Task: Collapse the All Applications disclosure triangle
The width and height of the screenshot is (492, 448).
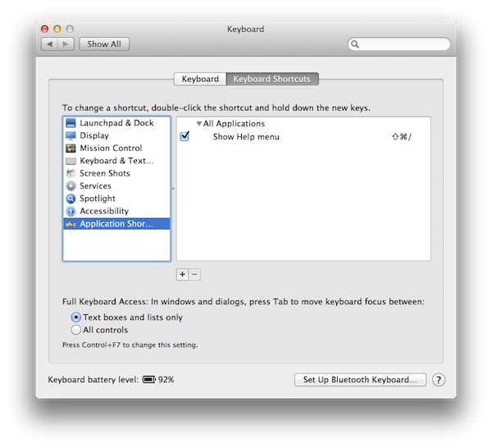Action: [x=198, y=124]
